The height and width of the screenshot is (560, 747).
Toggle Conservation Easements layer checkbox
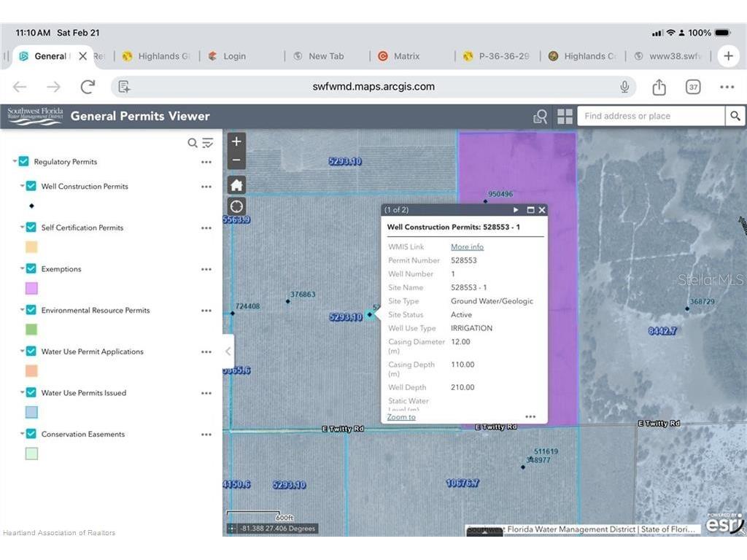tap(31, 434)
